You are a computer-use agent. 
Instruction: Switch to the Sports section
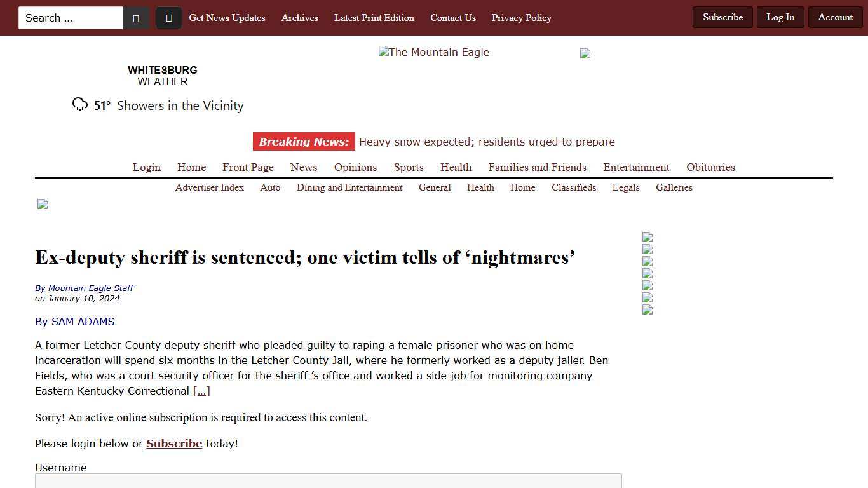pos(409,167)
